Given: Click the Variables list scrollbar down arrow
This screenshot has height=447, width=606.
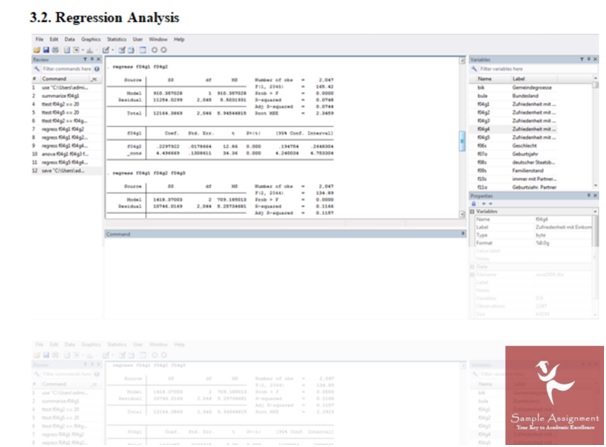Looking at the screenshot, I should click(595, 187).
